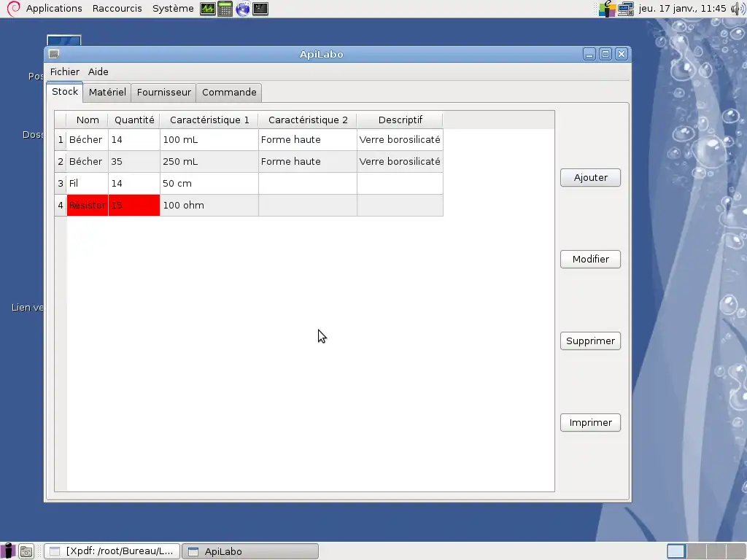The height and width of the screenshot is (560, 747).
Task: Open the system monitor launcher icon
Action: pos(207,9)
